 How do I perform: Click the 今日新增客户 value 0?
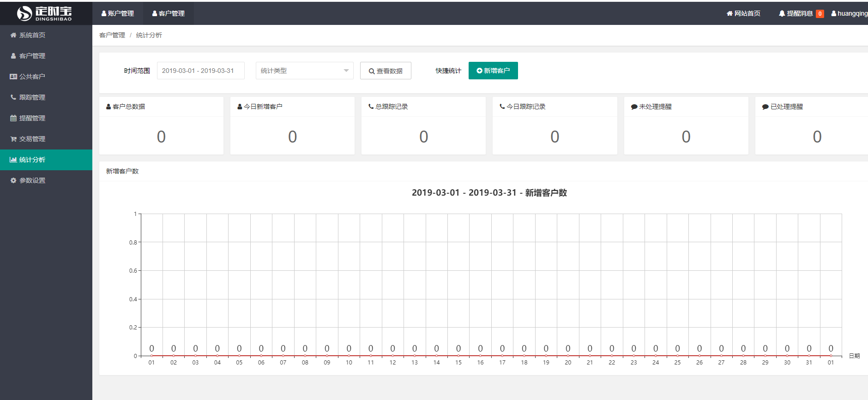tap(292, 137)
